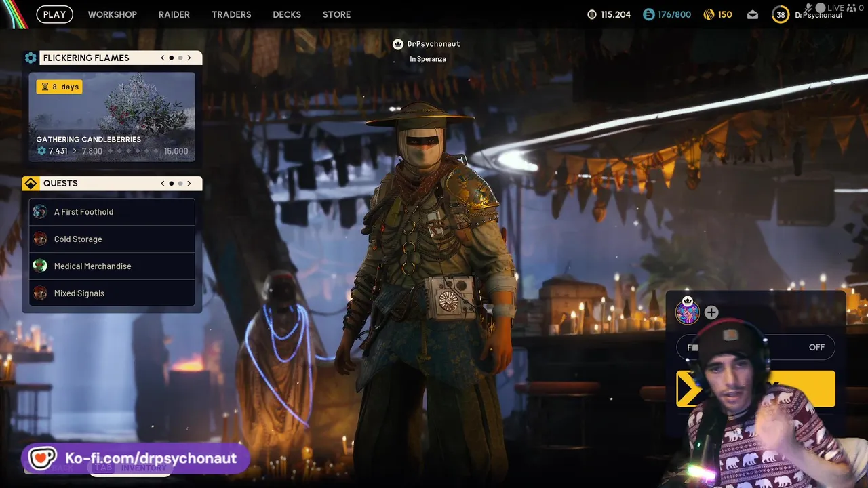Click the 115,204 coin balance value
Screen dimensions: 868x488
tap(616, 14)
